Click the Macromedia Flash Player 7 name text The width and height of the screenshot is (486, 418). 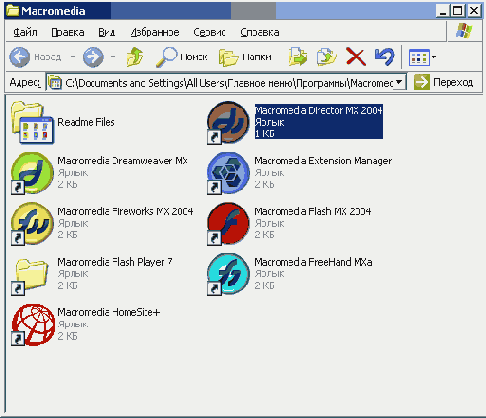pyautogui.click(x=115, y=262)
